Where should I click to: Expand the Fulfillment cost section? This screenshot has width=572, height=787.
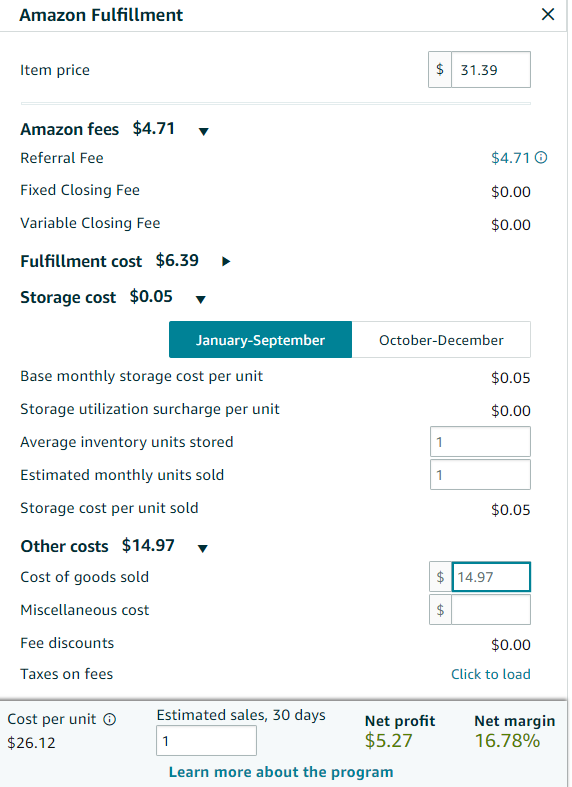click(226, 261)
